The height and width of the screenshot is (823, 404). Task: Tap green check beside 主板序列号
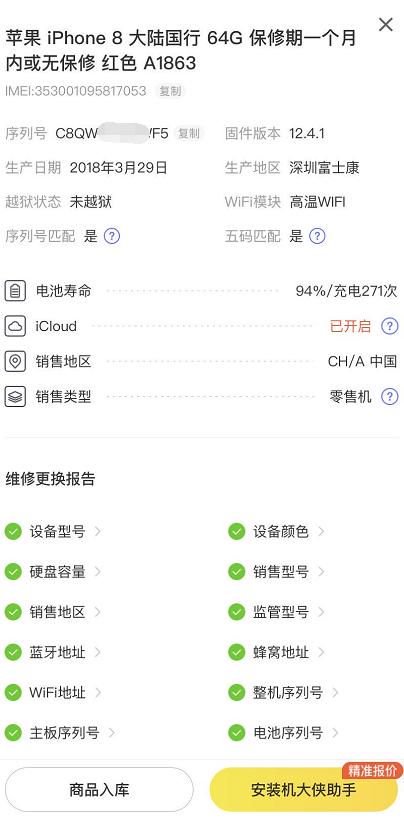13,733
